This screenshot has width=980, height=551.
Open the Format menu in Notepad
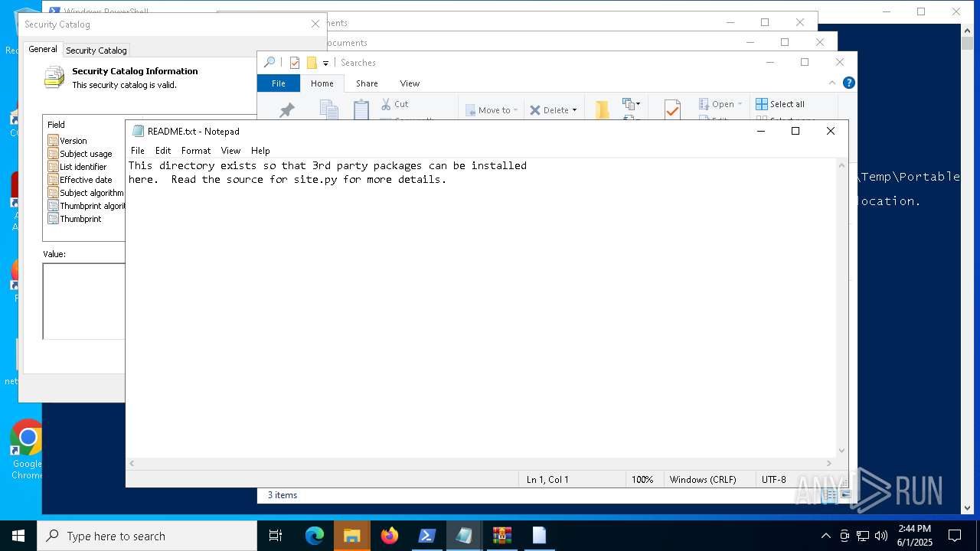[196, 151]
